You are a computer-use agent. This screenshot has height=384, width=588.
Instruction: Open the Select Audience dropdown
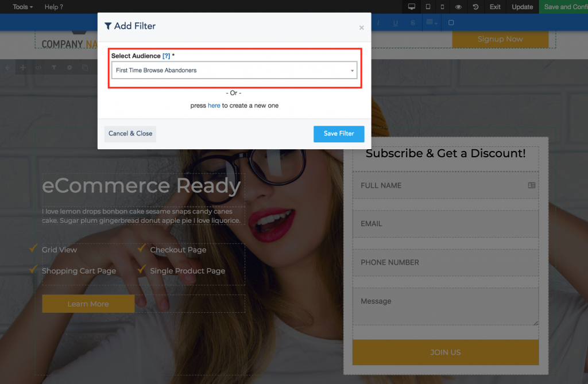coord(234,70)
